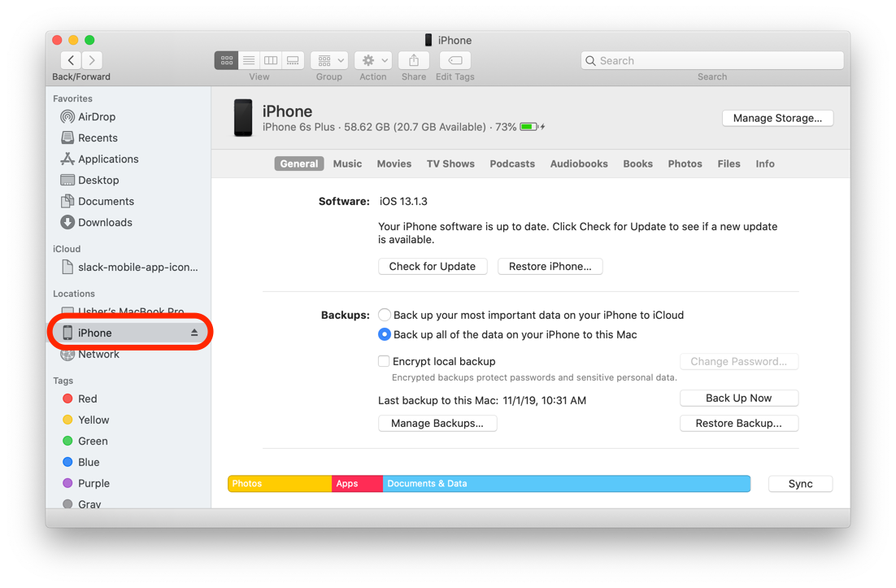The width and height of the screenshot is (896, 588).
Task: Switch to the Info tab
Action: point(765,163)
